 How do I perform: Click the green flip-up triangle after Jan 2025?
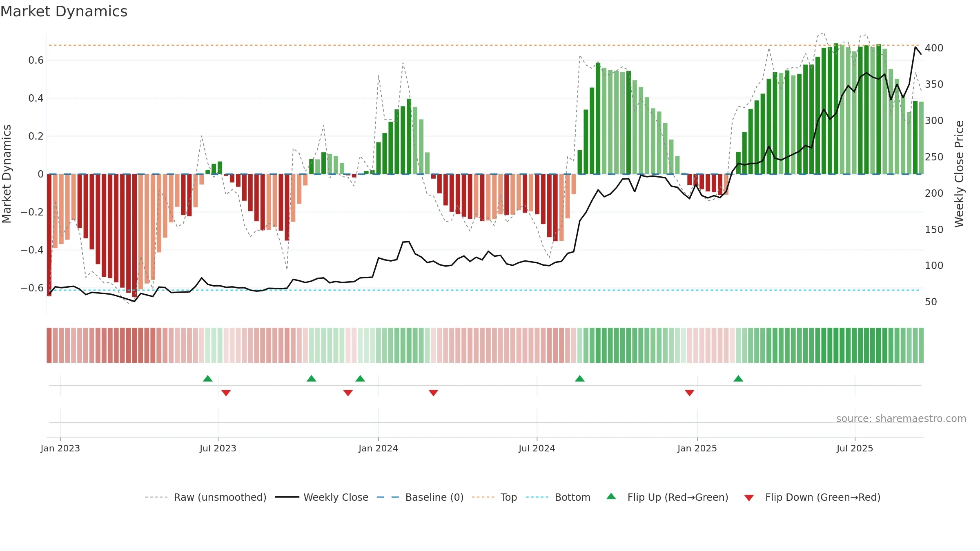pyautogui.click(x=738, y=378)
